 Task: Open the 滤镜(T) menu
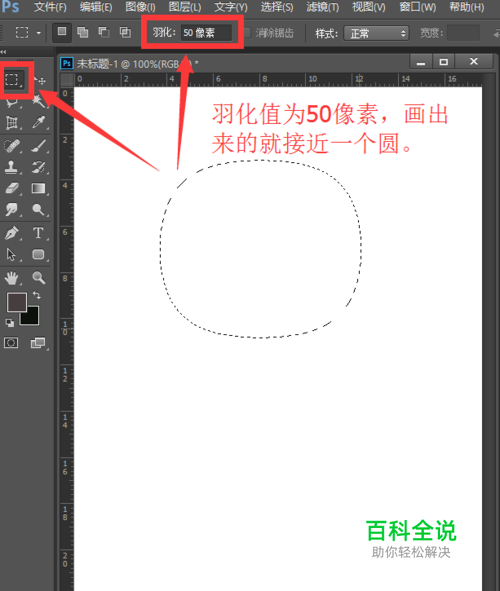[323, 7]
